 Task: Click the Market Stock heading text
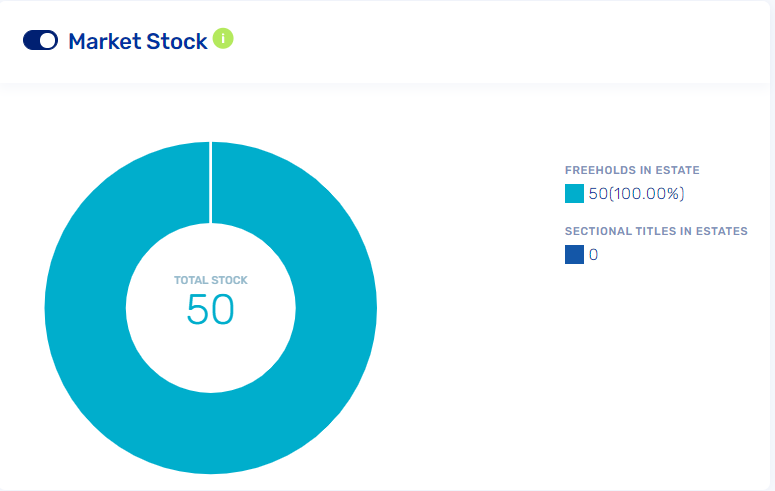[x=137, y=41]
